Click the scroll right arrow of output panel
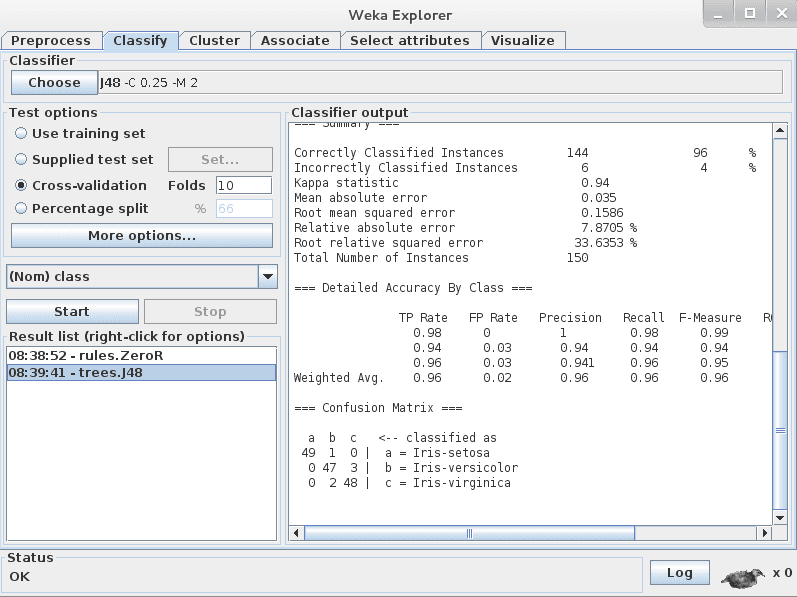 pos(764,533)
